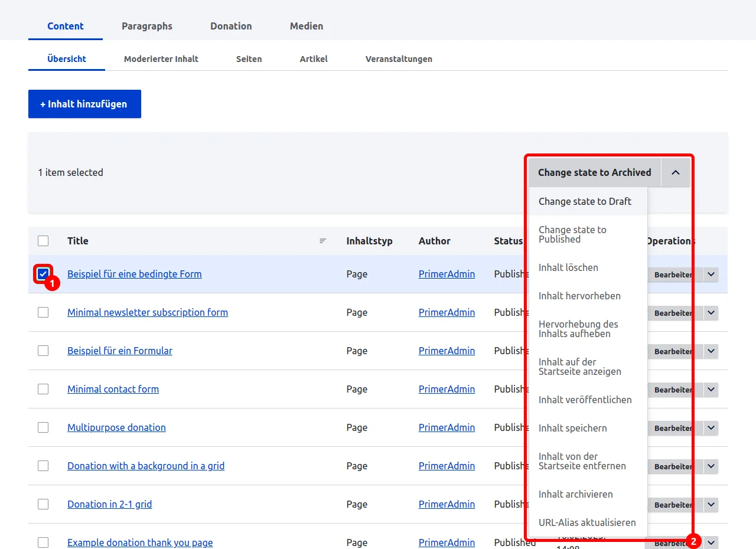Select the Inhalt hervorheben action
The image size is (756, 549).
point(588,296)
